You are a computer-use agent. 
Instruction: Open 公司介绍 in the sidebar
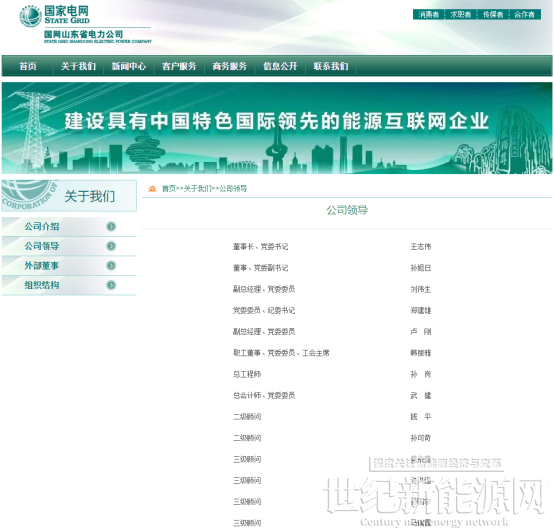[x=42, y=226]
